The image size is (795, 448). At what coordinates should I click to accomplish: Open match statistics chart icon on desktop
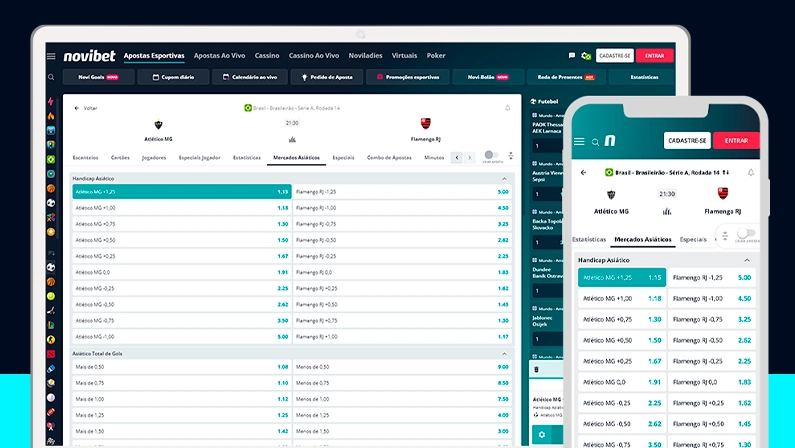click(x=292, y=139)
